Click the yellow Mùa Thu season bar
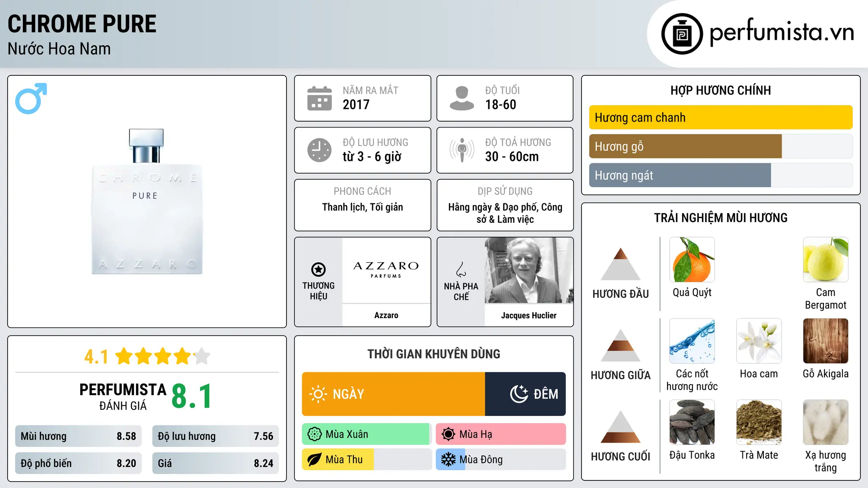 (338, 460)
